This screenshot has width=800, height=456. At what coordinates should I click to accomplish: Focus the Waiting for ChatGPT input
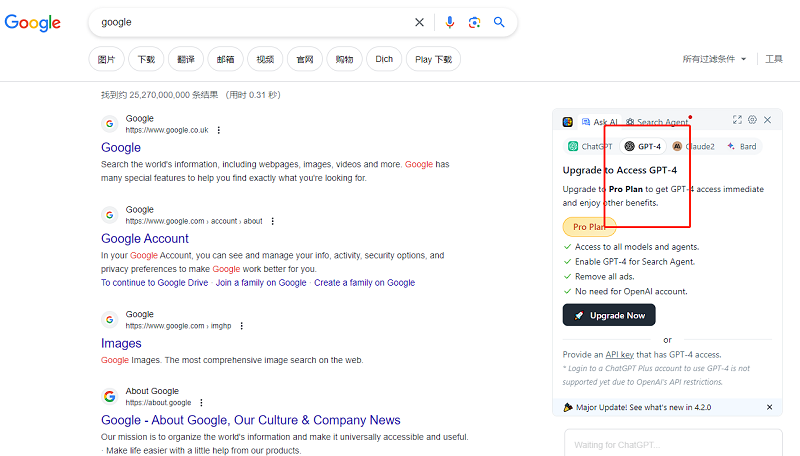click(x=673, y=445)
